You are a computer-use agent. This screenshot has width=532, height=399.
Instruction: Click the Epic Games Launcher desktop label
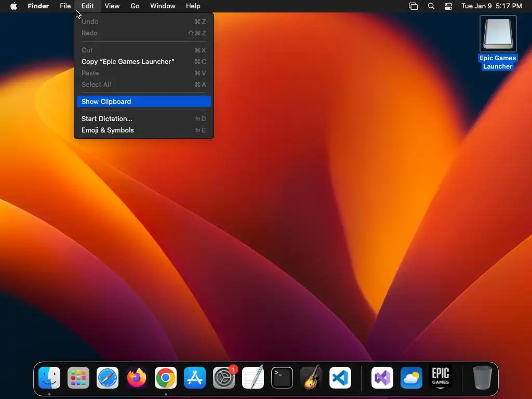tap(498, 62)
